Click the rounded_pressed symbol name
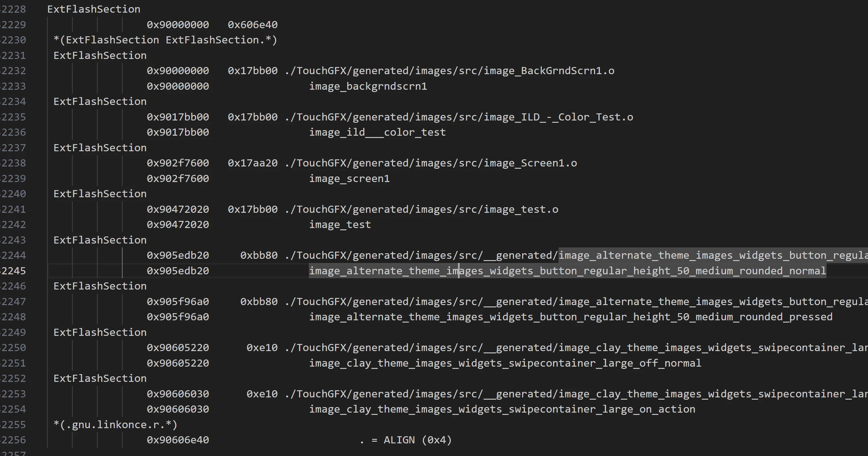 coord(571,317)
